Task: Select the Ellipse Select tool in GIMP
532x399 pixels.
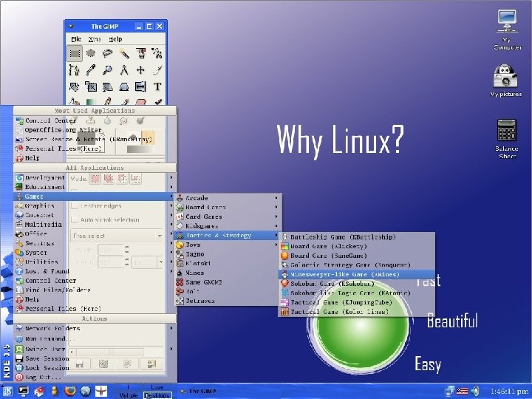Action: [x=91, y=53]
